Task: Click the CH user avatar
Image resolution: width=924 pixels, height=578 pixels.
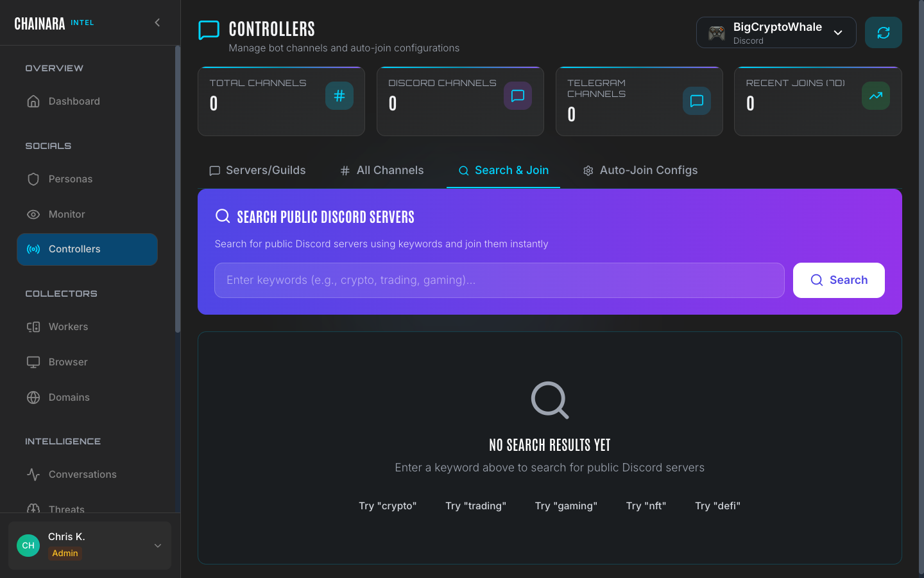Action: (x=28, y=545)
